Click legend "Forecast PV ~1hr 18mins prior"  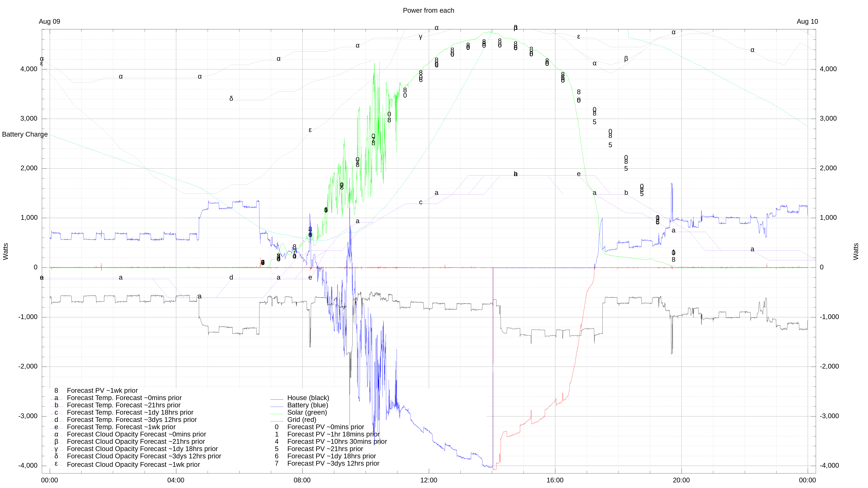(x=333, y=434)
